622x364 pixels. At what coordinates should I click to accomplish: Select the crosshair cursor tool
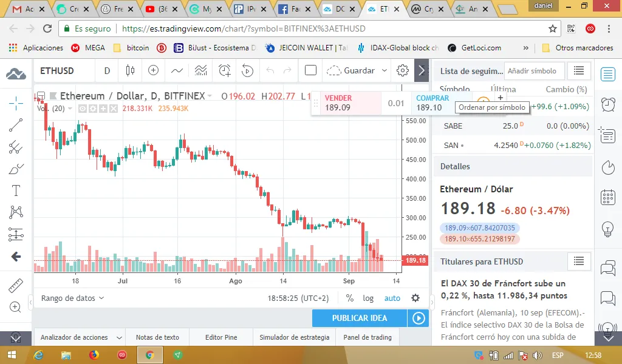tap(16, 103)
